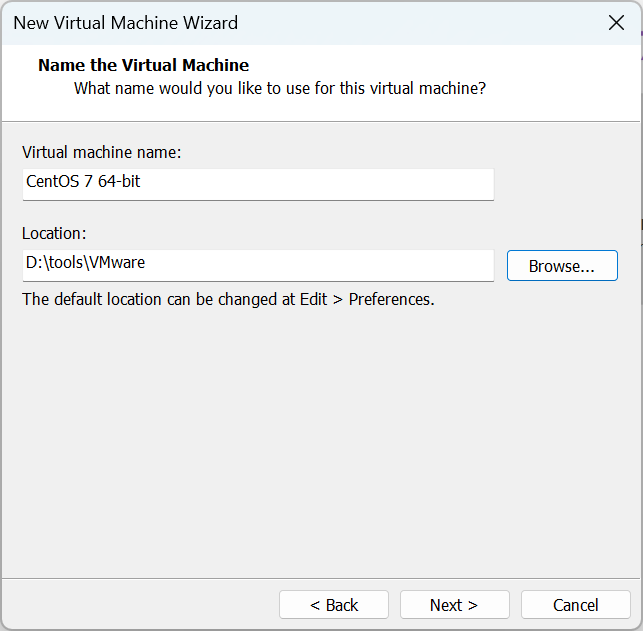Close the New Virtual Machine Wizard window
Viewport: 643px width, 631px height.
coord(616,22)
